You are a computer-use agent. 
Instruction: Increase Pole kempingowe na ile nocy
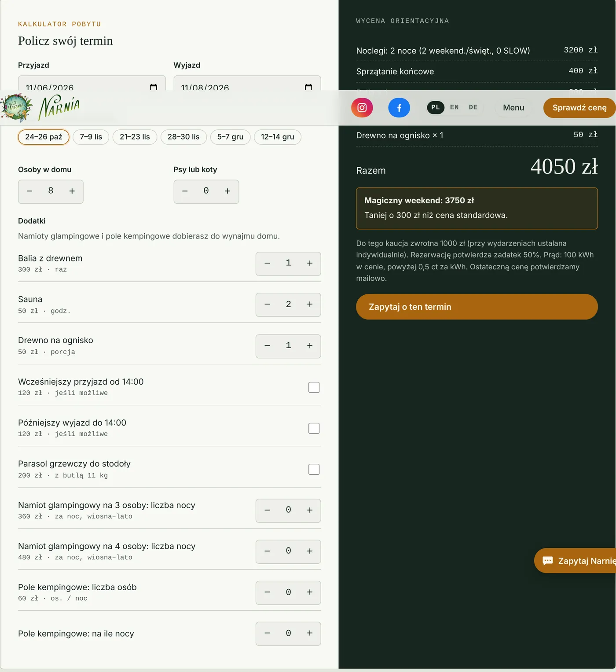tap(310, 633)
